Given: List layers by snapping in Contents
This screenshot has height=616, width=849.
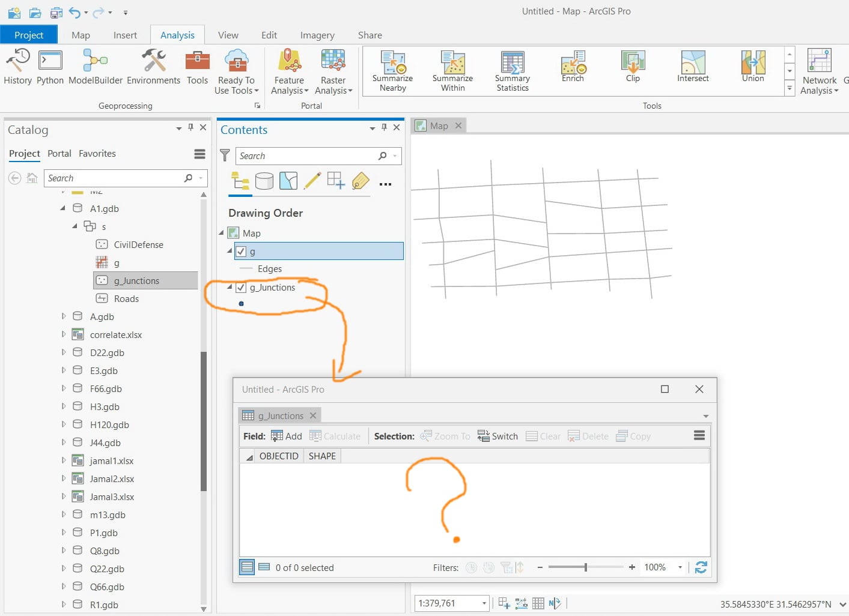Looking at the screenshot, I should pos(336,181).
